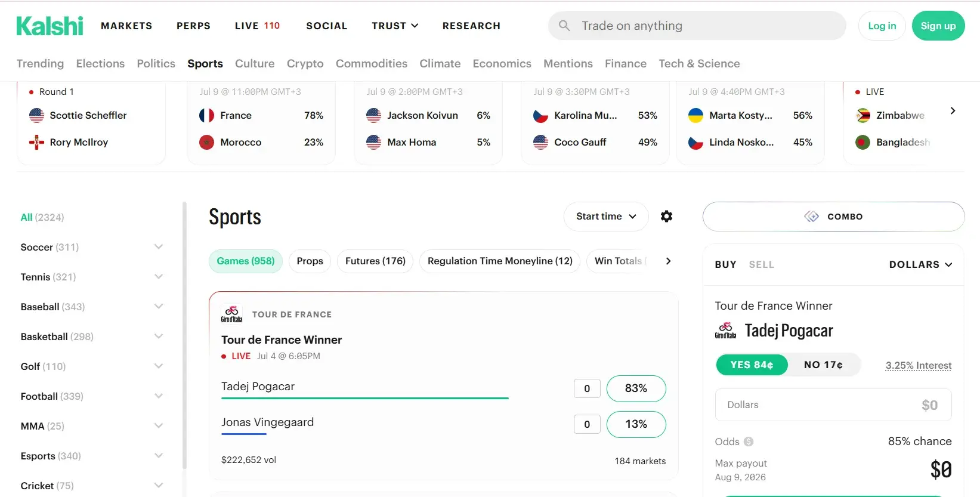The height and width of the screenshot is (497, 980).
Task: Click Tadej Pogacar 83% button
Action: [x=636, y=388]
